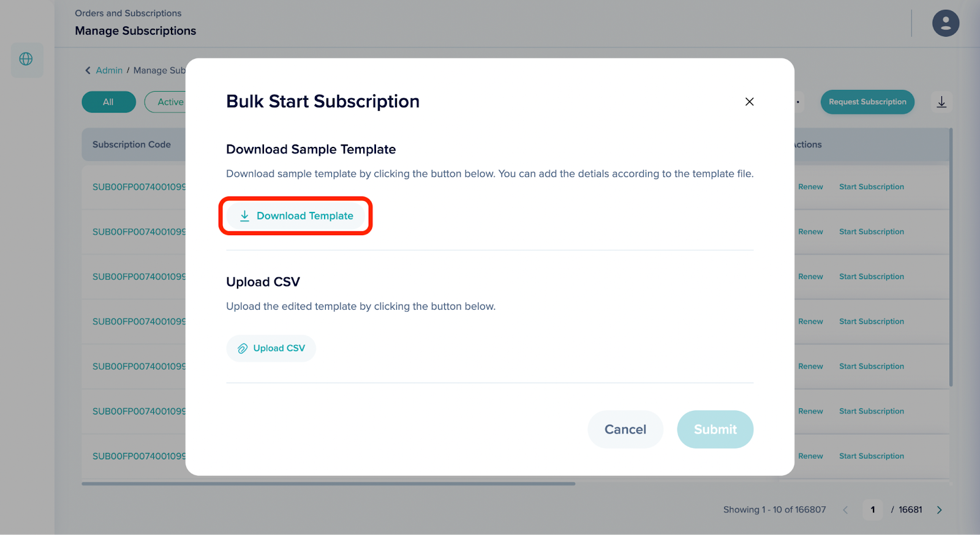Viewport: 980px width, 535px height.
Task: Click Renew link in the first row
Action: point(810,187)
